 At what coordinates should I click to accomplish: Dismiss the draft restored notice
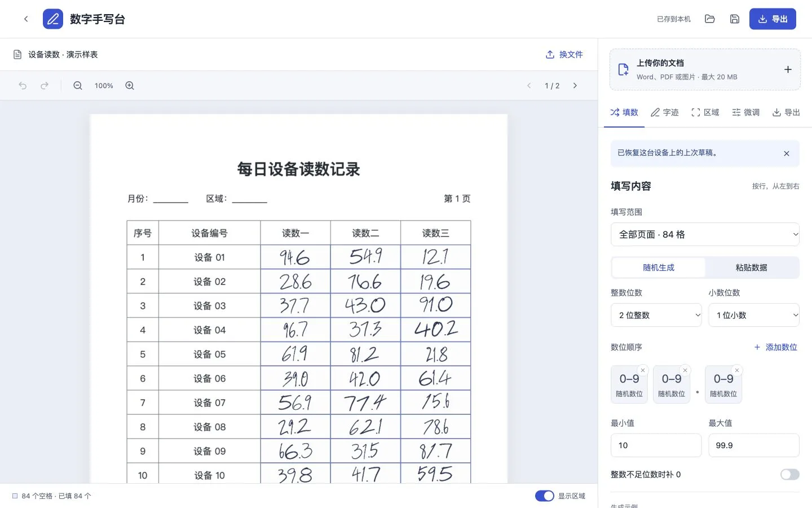787,154
